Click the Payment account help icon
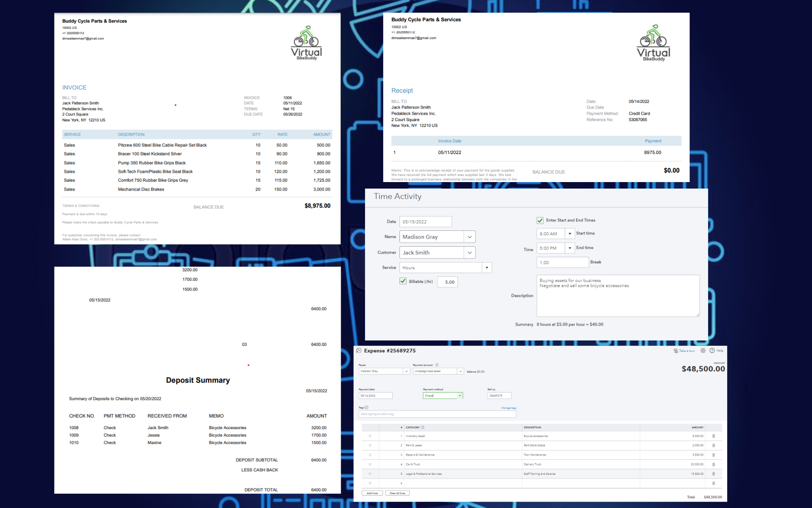Viewport: 812px width, 508px height. (437, 365)
